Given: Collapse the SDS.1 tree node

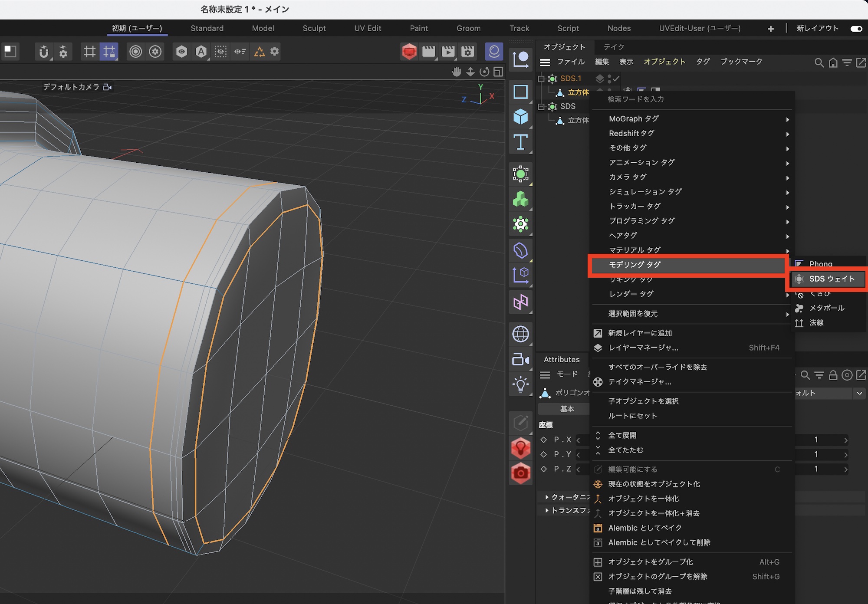Looking at the screenshot, I should pyautogui.click(x=541, y=79).
